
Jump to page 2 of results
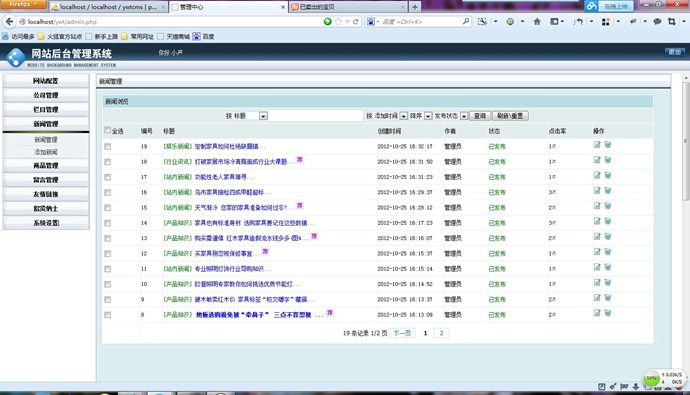(441, 333)
